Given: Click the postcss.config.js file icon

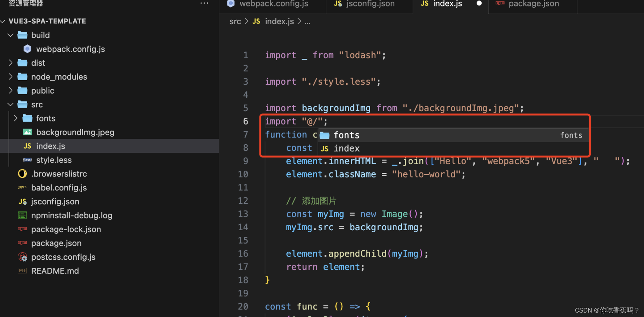Looking at the screenshot, I should [22, 257].
